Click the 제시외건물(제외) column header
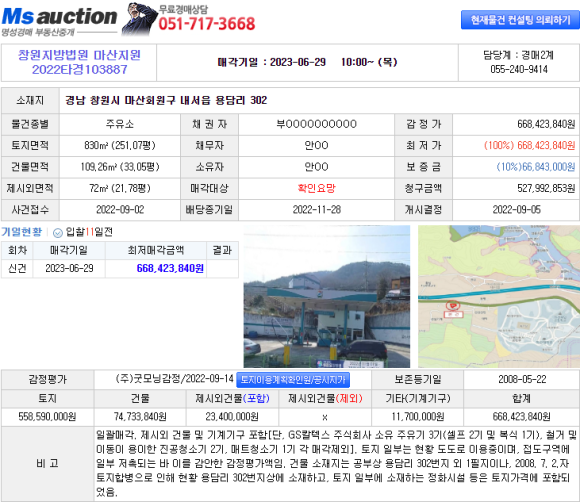Screen dimensions: 580x502 pos(325,398)
